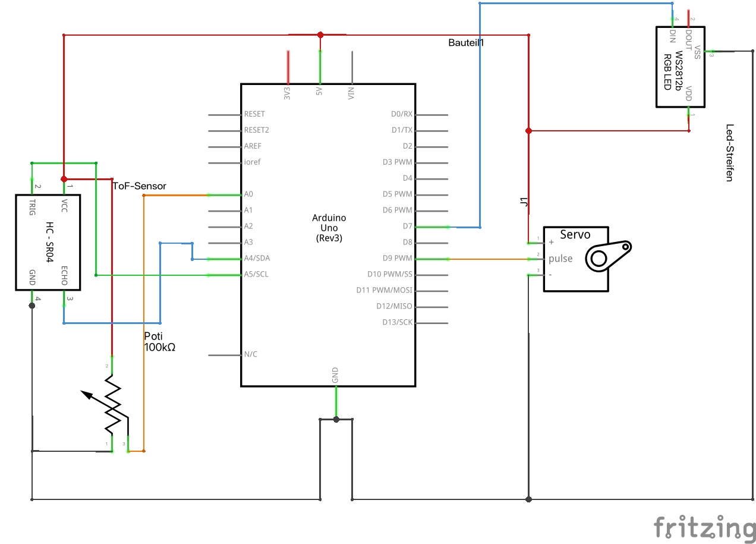Click the A3 pin label

[248, 242]
